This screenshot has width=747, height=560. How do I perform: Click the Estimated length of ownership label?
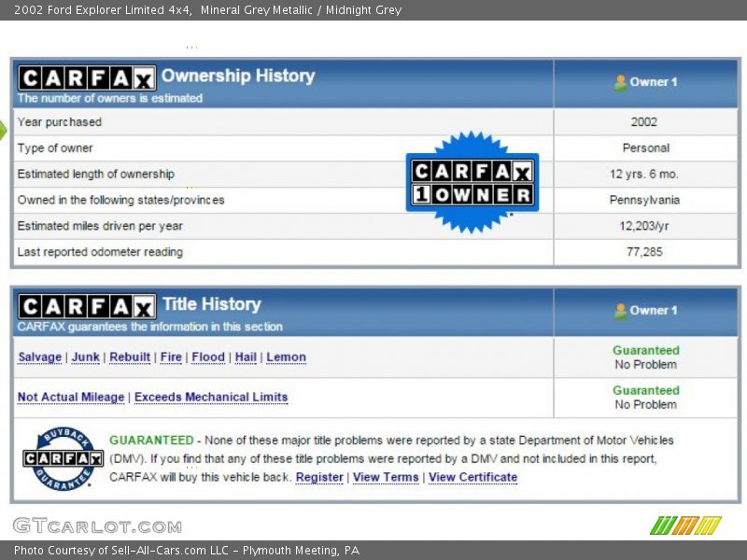[96, 174]
